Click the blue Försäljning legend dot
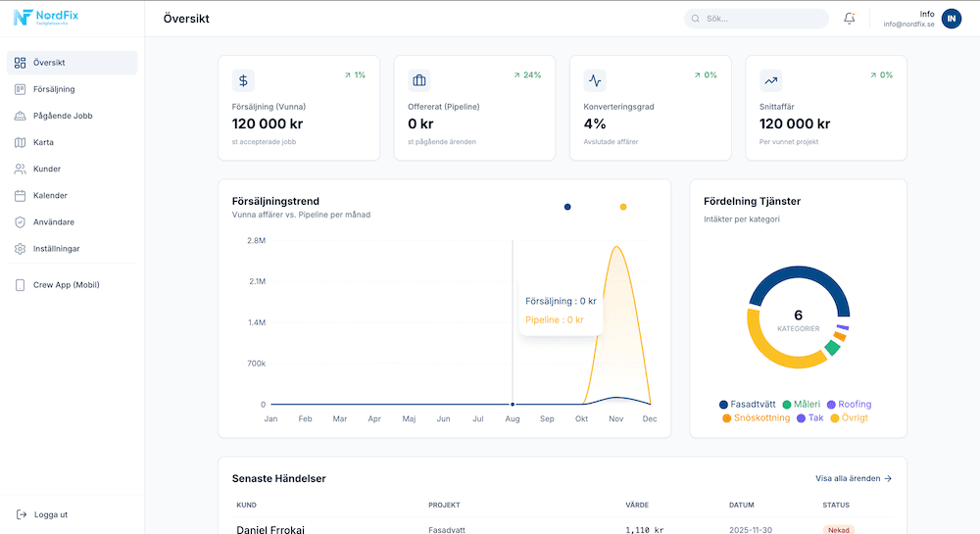The width and height of the screenshot is (980, 534). tap(567, 207)
